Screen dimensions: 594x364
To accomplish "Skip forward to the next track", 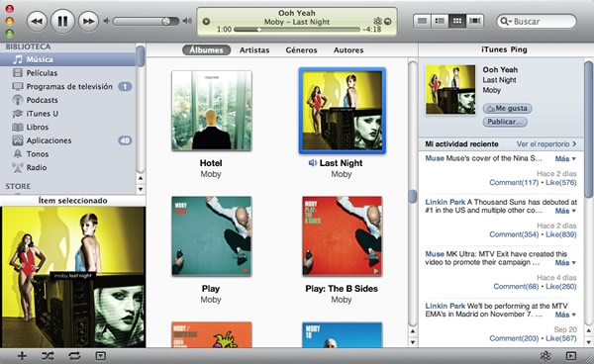I will [x=88, y=21].
